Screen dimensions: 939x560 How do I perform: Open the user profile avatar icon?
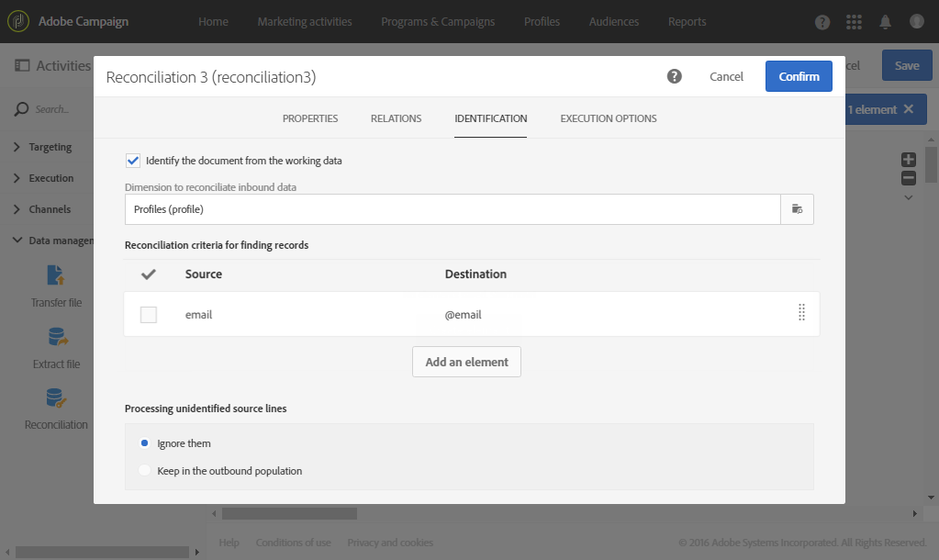pos(917,21)
